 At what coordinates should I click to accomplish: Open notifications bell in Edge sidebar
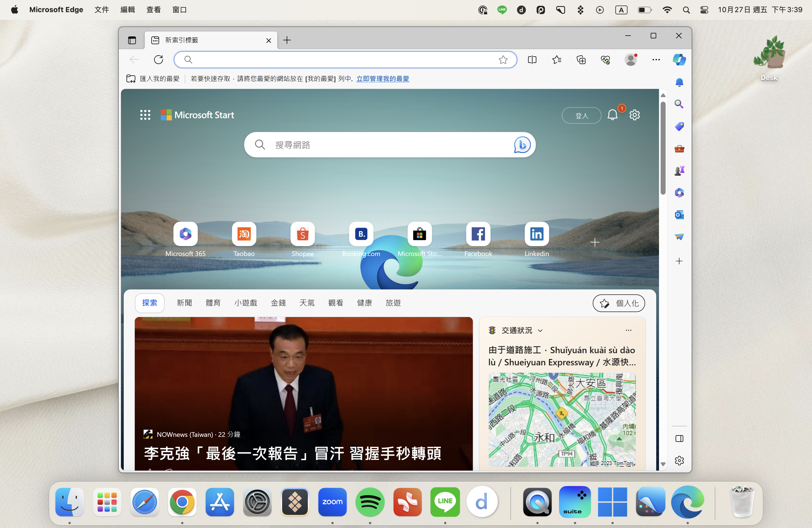pos(679,82)
